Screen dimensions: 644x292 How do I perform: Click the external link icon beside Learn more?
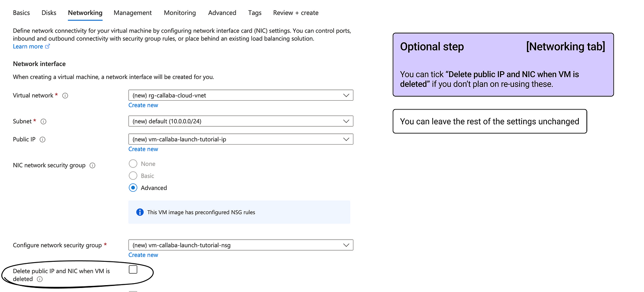click(47, 46)
